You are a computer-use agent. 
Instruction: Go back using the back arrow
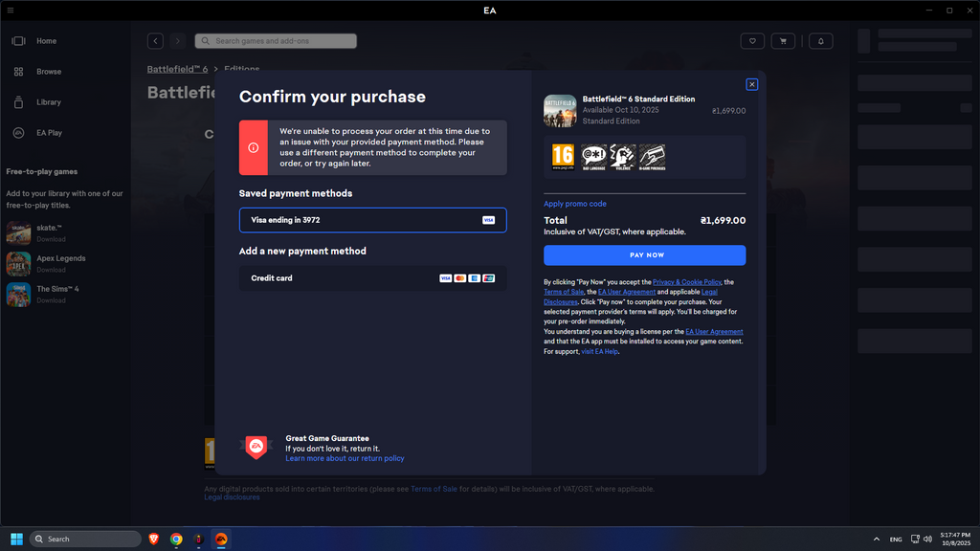[x=156, y=41]
